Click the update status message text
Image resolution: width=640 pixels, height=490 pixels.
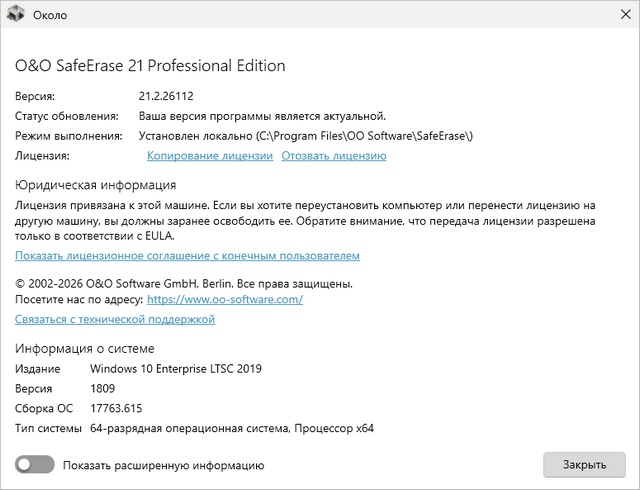tap(262, 116)
